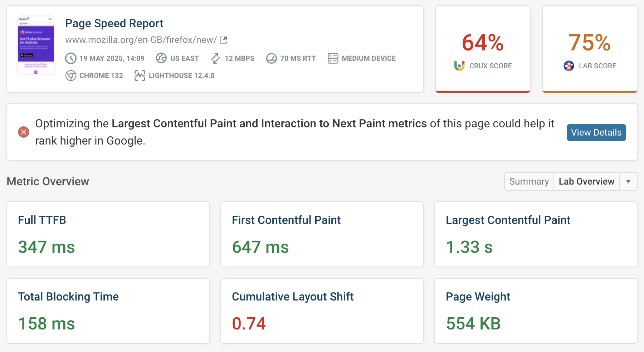Open the dropdown arrow beside Lab Overview

click(628, 181)
